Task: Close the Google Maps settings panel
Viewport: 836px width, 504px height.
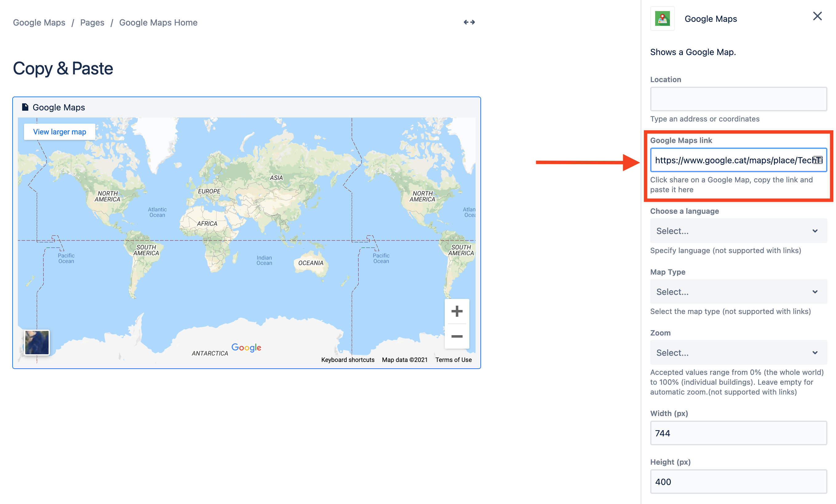Action: click(817, 16)
